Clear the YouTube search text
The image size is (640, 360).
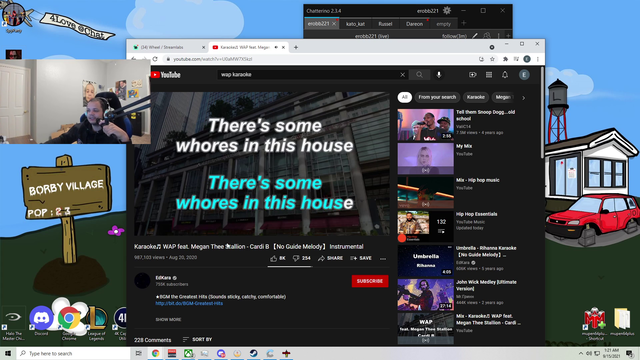(402, 75)
